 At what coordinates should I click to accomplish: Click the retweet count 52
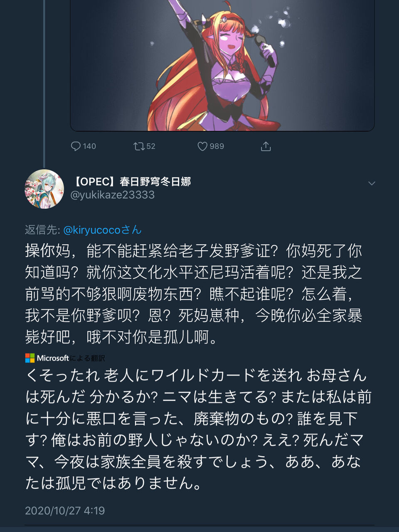(x=151, y=146)
